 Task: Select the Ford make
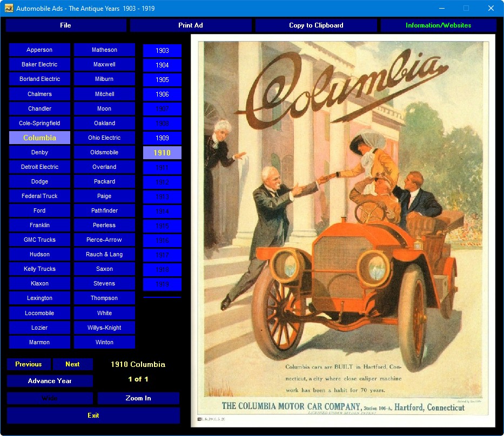click(x=39, y=210)
